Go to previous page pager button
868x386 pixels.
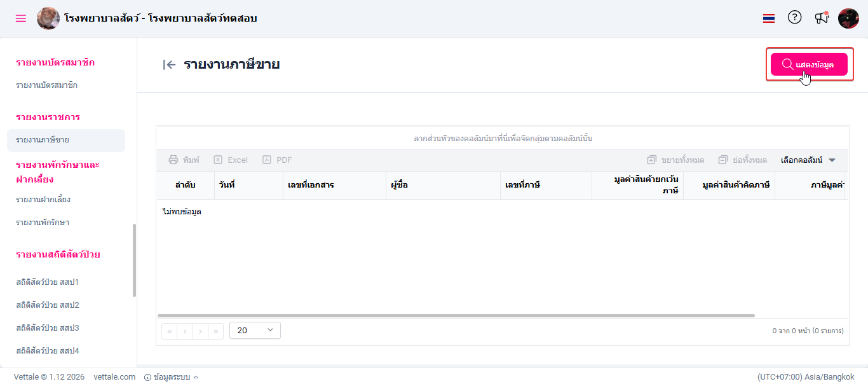pyautogui.click(x=185, y=331)
